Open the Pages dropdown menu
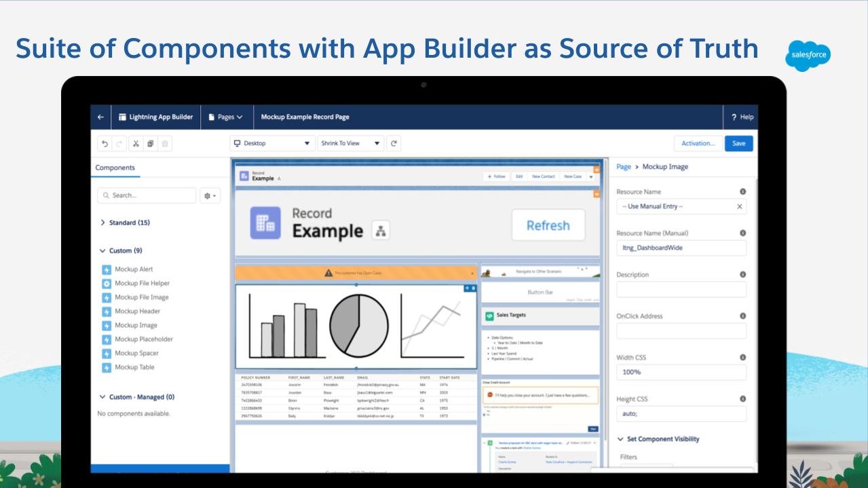Image resolution: width=868 pixels, height=488 pixels. pyautogui.click(x=225, y=117)
